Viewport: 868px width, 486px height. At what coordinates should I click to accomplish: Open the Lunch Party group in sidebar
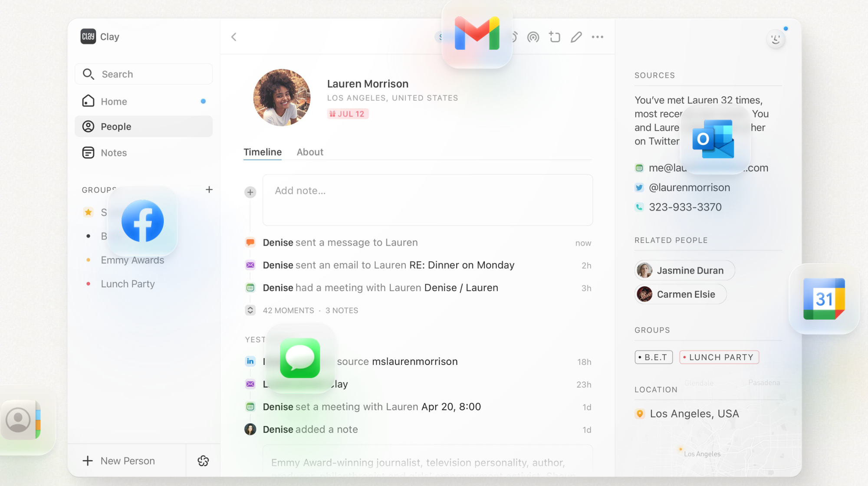[128, 284]
